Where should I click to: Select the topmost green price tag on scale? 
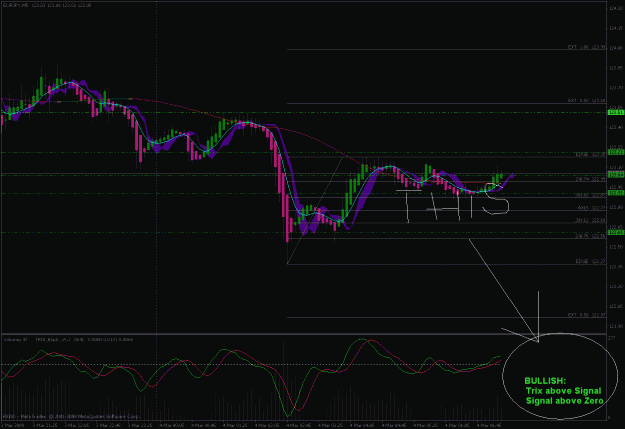point(616,113)
